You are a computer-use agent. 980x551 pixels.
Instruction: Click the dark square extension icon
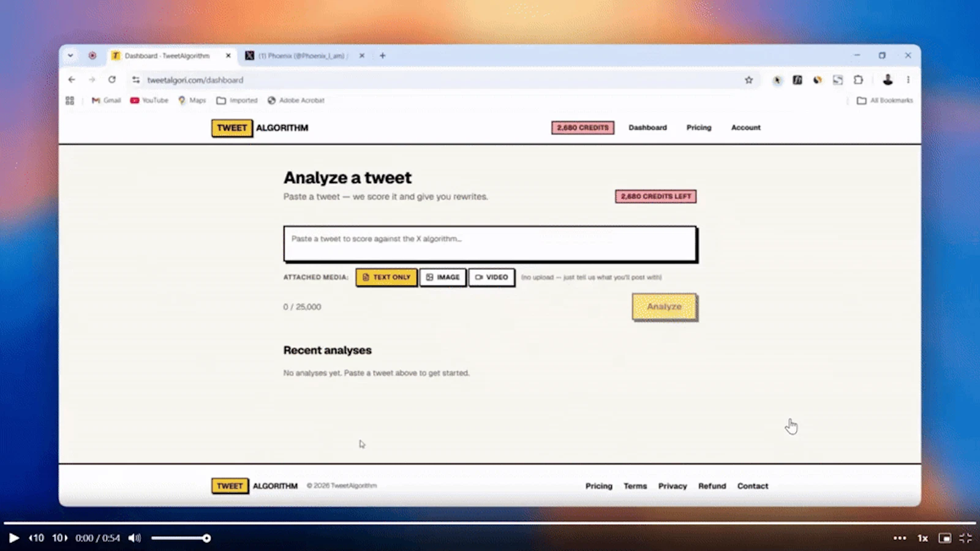797,80
